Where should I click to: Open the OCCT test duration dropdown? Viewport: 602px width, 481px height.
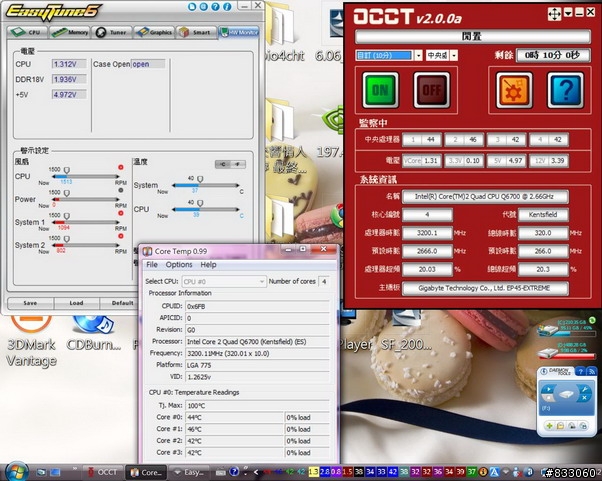point(418,55)
